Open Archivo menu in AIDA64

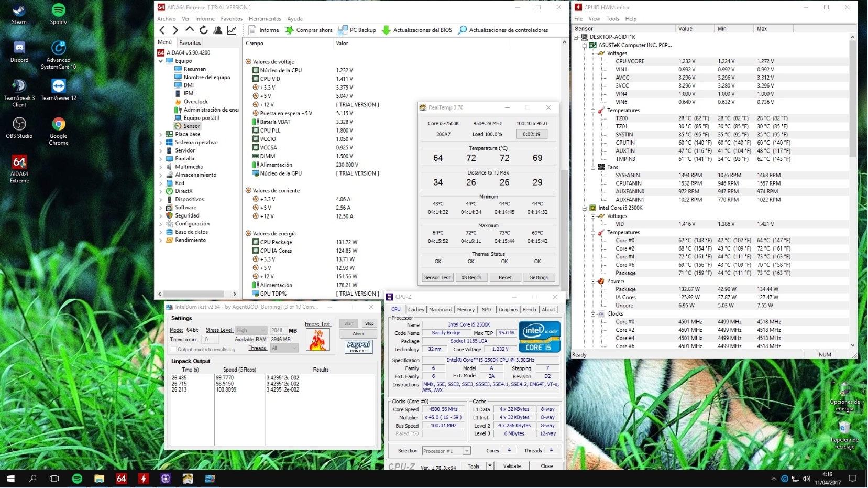tap(167, 19)
